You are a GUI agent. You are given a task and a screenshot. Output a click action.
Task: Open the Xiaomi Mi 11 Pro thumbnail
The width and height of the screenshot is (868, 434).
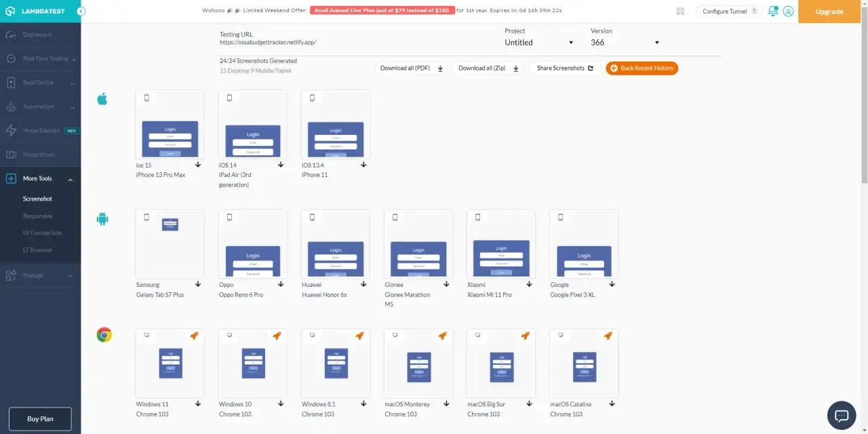tap(501, 243)
